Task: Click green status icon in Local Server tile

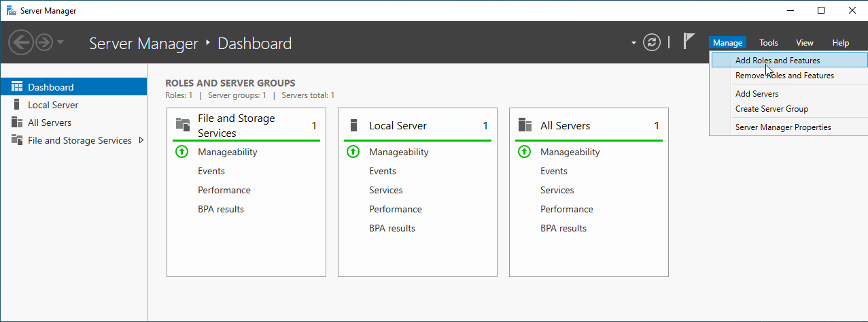Action: pyautogui.click(x=353, y=152)
